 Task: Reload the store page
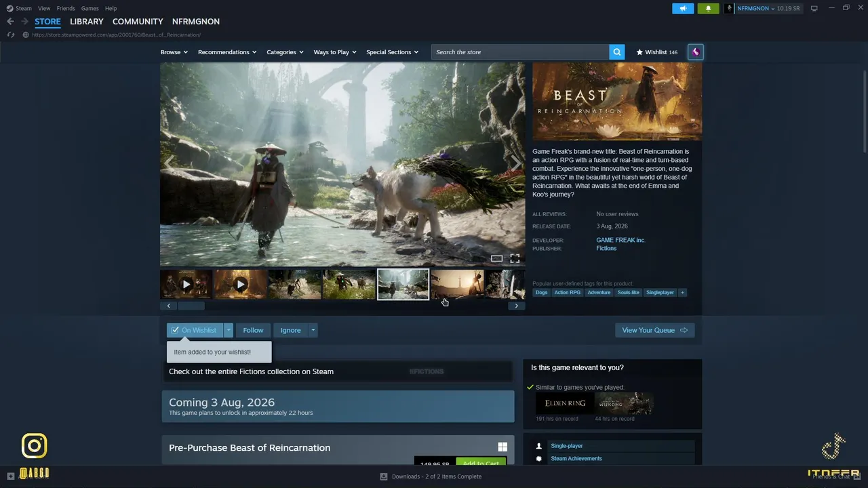tap(10, 35)
